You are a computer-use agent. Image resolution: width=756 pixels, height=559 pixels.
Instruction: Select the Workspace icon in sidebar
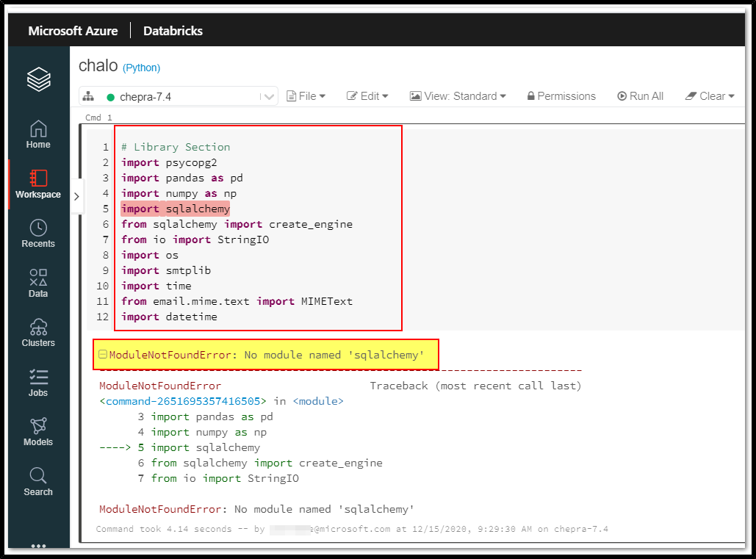[x=37, y=184]
